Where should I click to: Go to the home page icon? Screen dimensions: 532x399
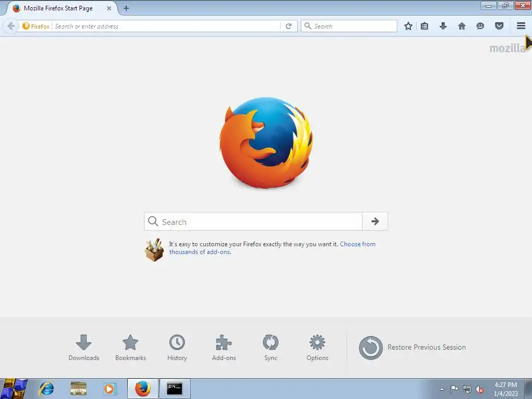[x=462, y=26]
